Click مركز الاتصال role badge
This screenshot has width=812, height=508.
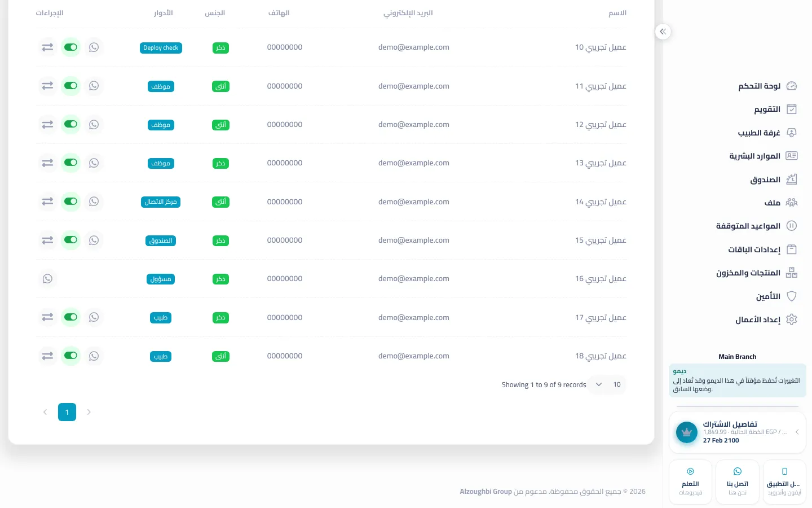161,202
